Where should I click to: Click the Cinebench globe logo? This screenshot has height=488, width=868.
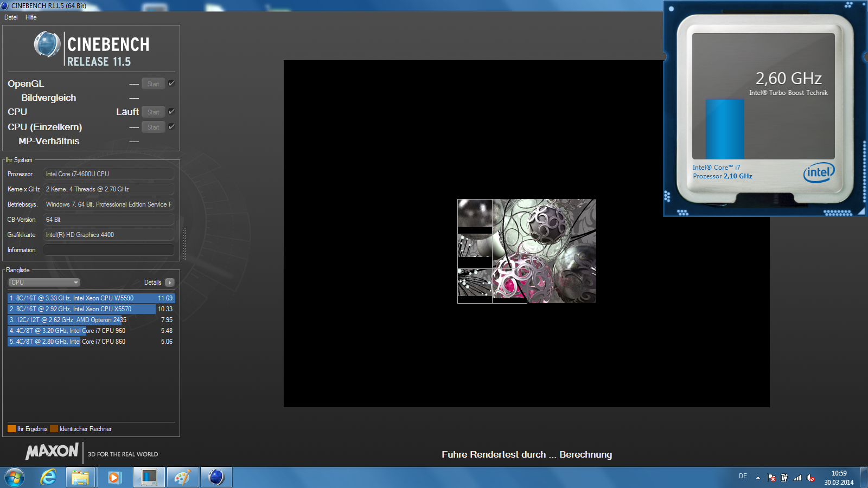[47, 44]
